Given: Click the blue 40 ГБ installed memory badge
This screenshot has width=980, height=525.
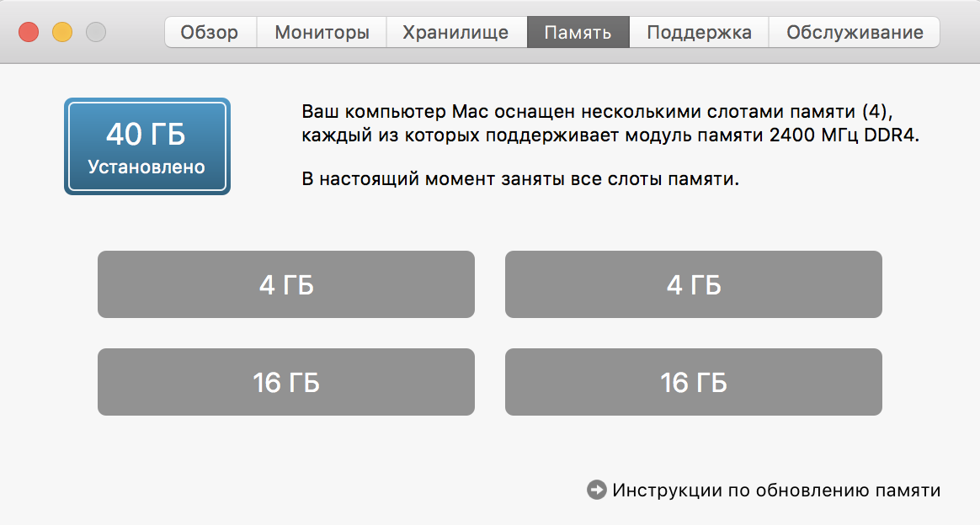Looking at the screenshot, I should coord(146,146).
